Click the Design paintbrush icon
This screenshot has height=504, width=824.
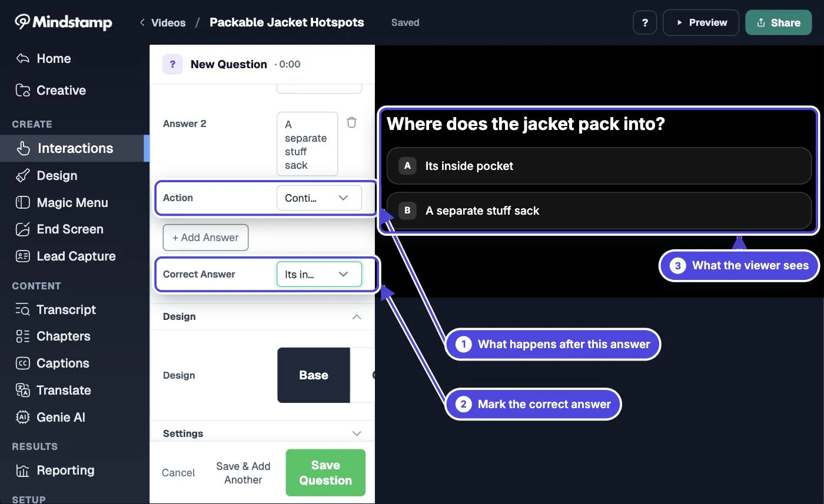pyautogui.click(x=22, y=176)
